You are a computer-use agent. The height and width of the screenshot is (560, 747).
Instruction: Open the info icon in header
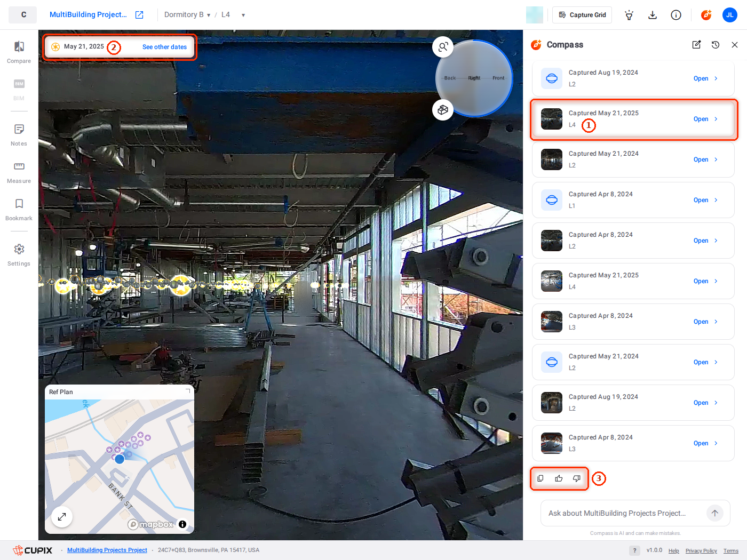click(x=676, y=15)
